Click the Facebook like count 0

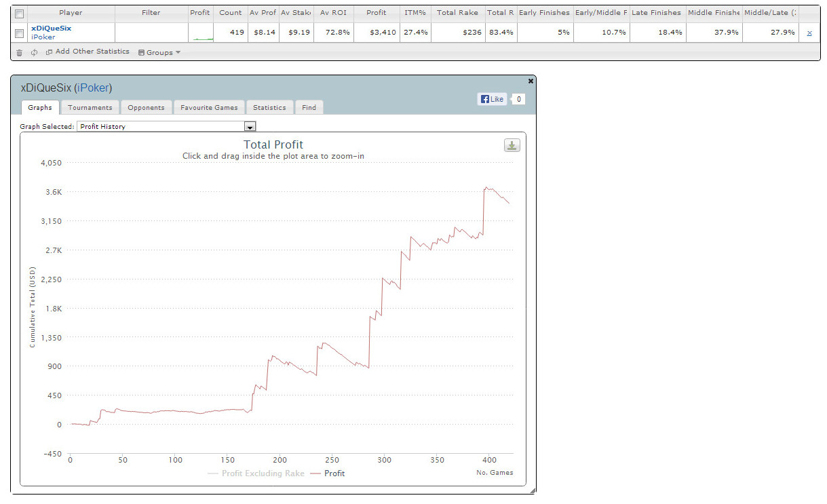pos(518,99)
